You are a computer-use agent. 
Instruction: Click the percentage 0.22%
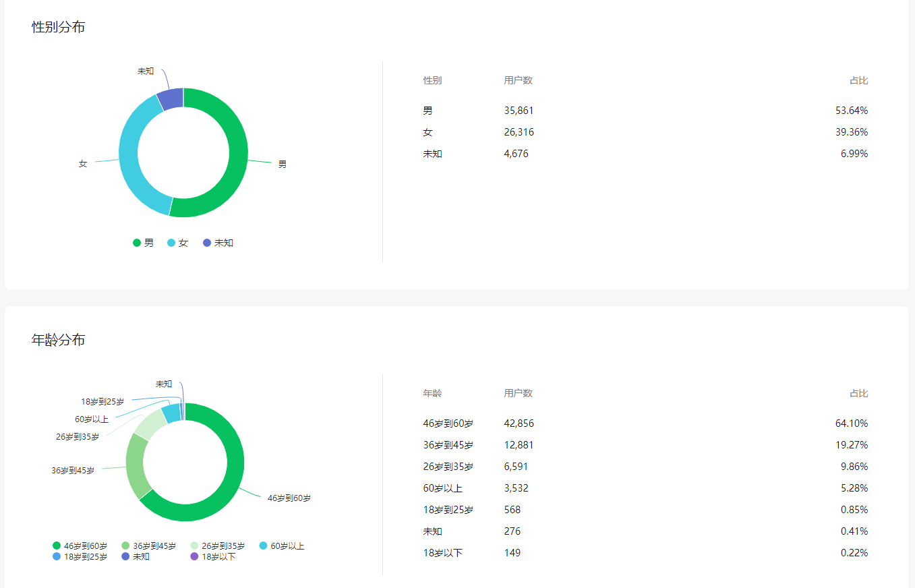pos(854,553)
